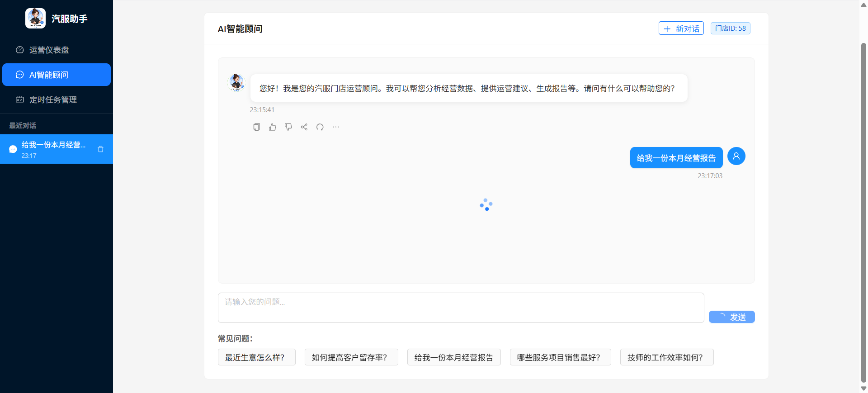The image size is (868, 393).
Task: Dislike the assistant's reply with thumbs down
Action: tap(288, 127)
